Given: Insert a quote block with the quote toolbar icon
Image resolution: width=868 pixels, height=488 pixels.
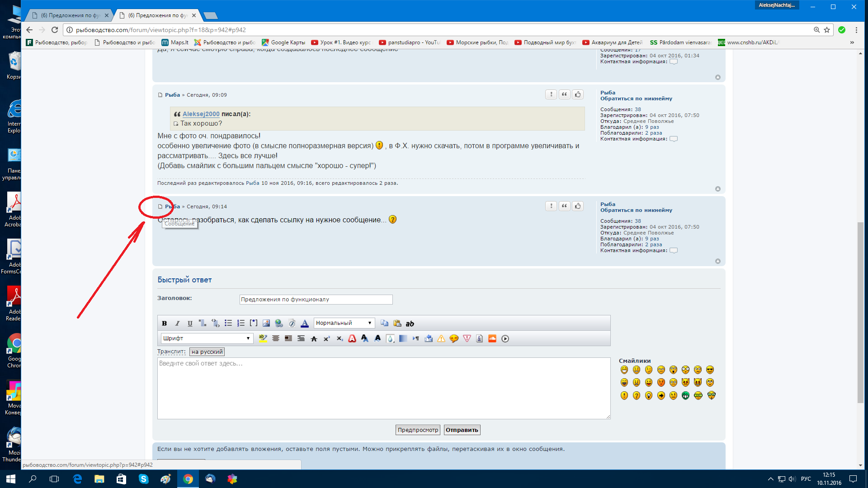Looking at the screenshot, I should (203, 323).
